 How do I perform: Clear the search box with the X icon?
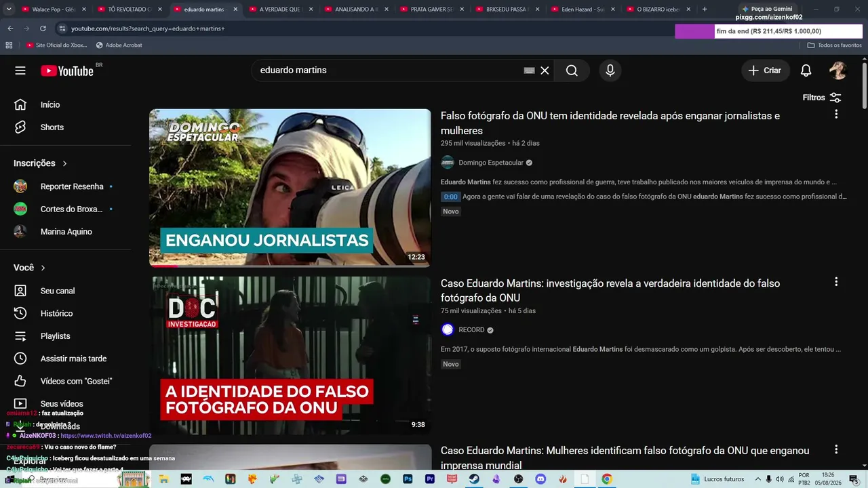click(x=545, y=70)
